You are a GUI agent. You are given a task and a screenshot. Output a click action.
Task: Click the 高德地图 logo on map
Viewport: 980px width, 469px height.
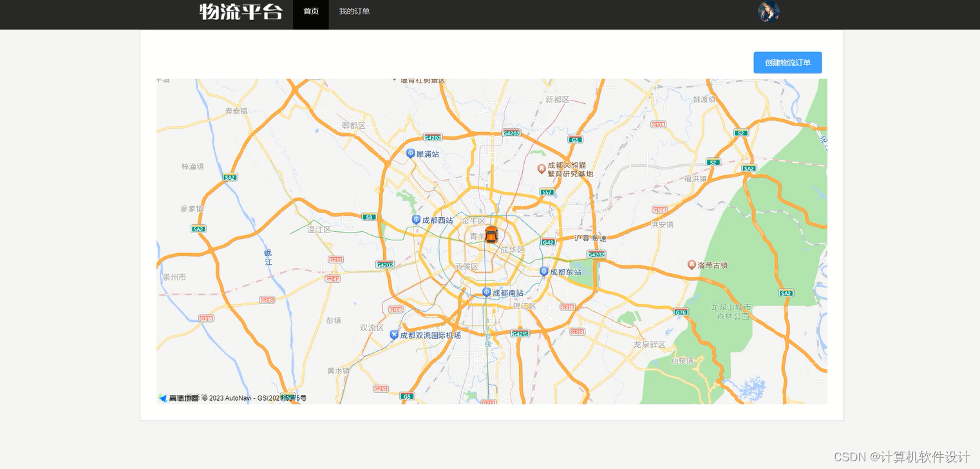click(179, 398)
